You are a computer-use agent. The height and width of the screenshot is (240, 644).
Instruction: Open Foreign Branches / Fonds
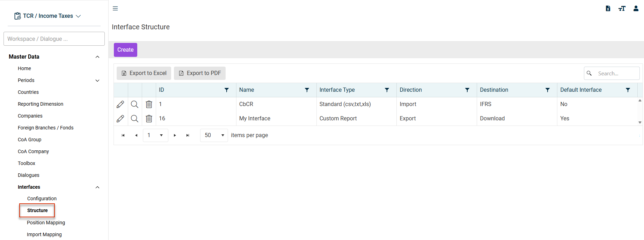click(x=46, y=128)
